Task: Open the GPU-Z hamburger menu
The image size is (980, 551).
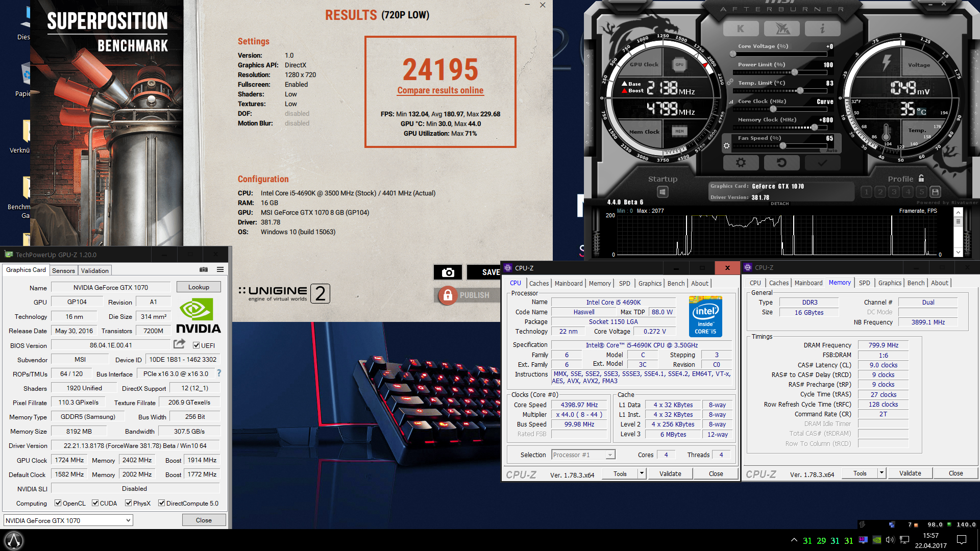Action: [220, 269]
